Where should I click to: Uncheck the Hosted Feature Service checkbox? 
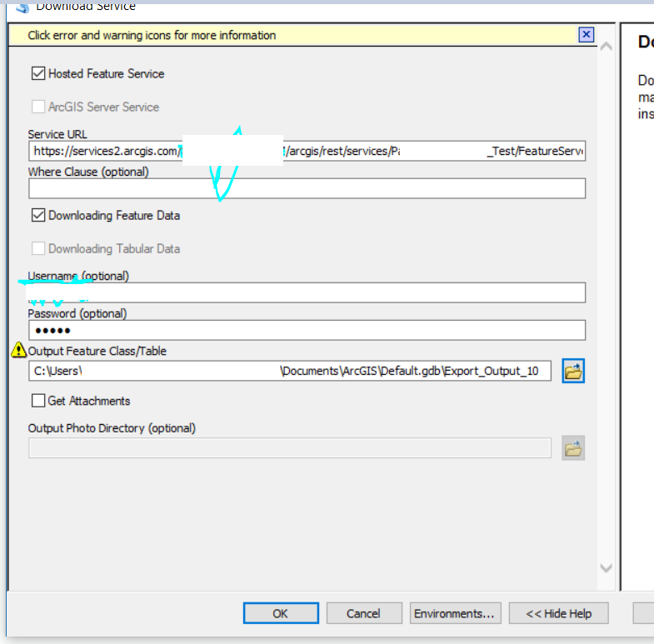38,73
